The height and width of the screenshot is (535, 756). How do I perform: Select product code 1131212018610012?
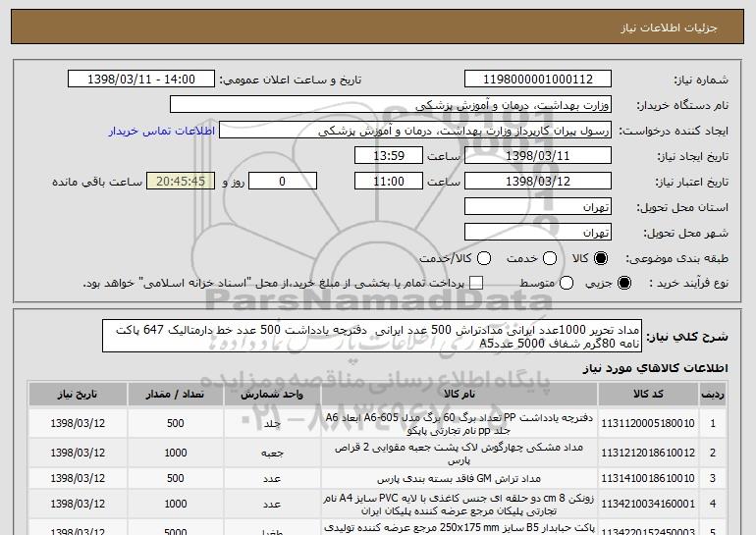[648, 454]
